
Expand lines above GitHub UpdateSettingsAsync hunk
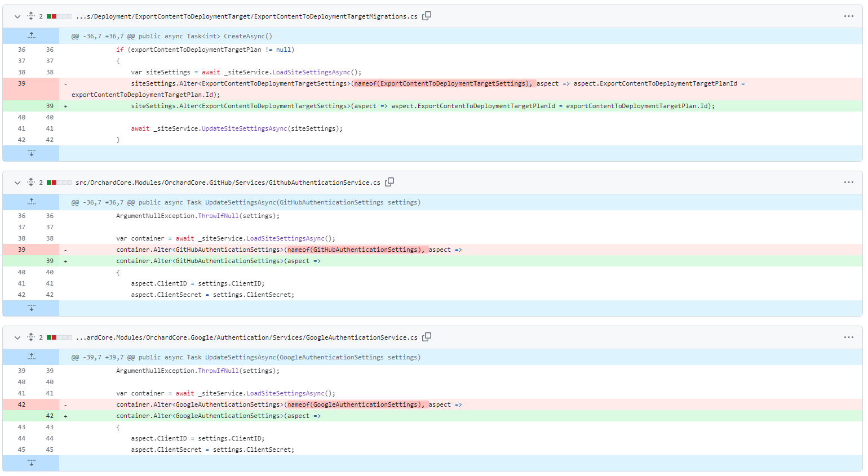pyautogui.click(x=32, y=202)
